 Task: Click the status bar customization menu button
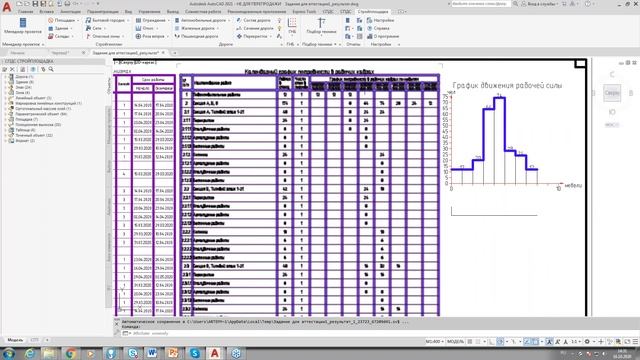[x=635, y=342]
